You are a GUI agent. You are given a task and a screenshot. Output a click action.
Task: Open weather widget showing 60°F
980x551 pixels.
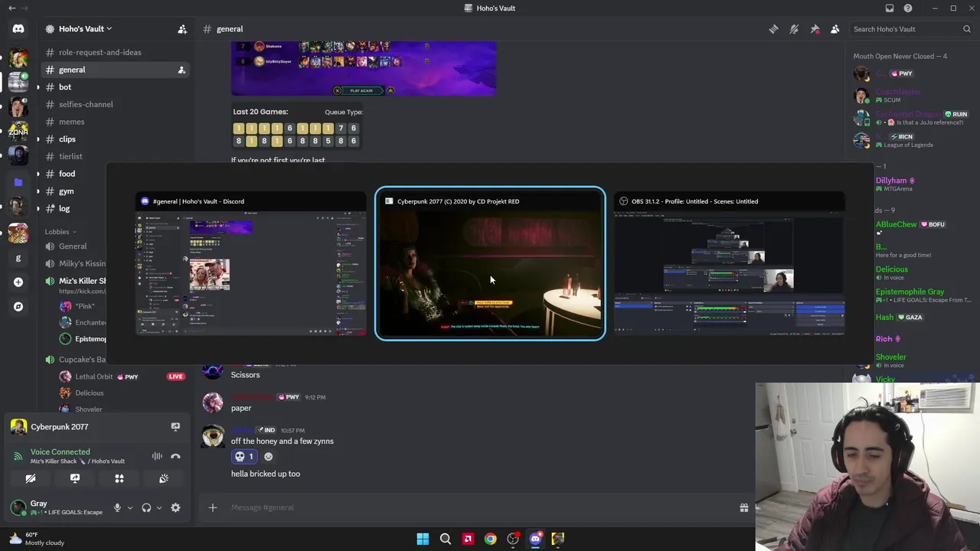[x=35, y=539]
